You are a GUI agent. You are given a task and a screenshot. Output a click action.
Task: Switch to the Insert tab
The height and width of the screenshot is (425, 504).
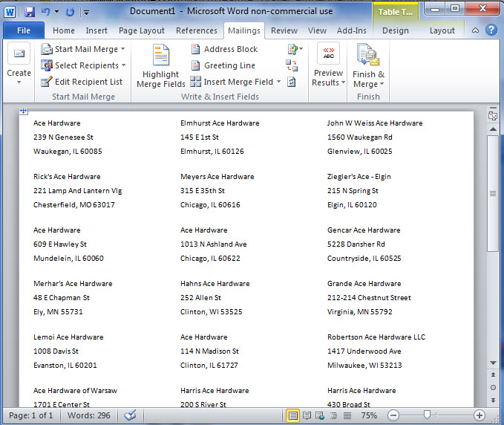coord(96,30)
